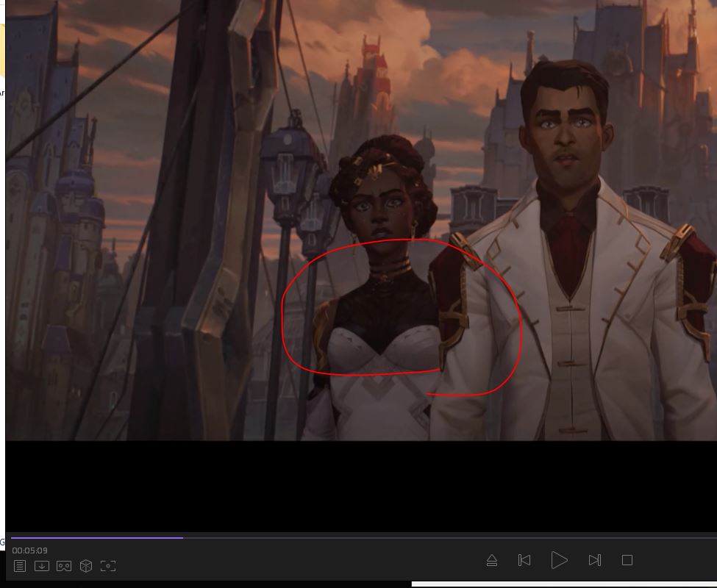Screen dimensions: 717x588
Task: Capture a screenshot with the focus-frame icon
Action: coord(108,566)
